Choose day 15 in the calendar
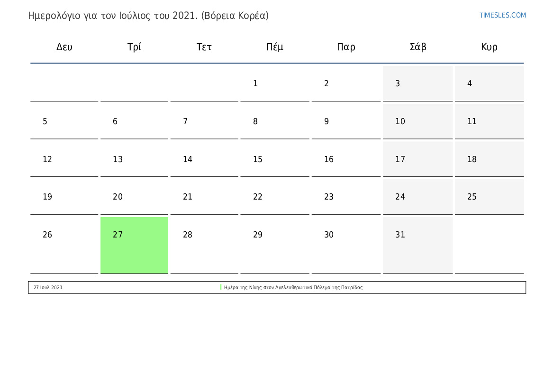Image resolution: width=554 pixels, height=392 pixels. [x=275, y=159]
